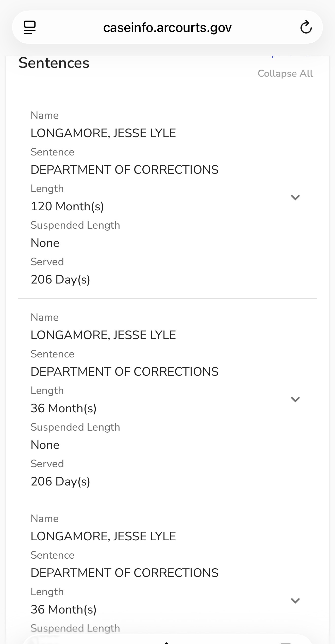Screen dimensions: 335x644
Task: Tap the caseinfo.arcourts.gov address field
Action: [x=167, y=27]
